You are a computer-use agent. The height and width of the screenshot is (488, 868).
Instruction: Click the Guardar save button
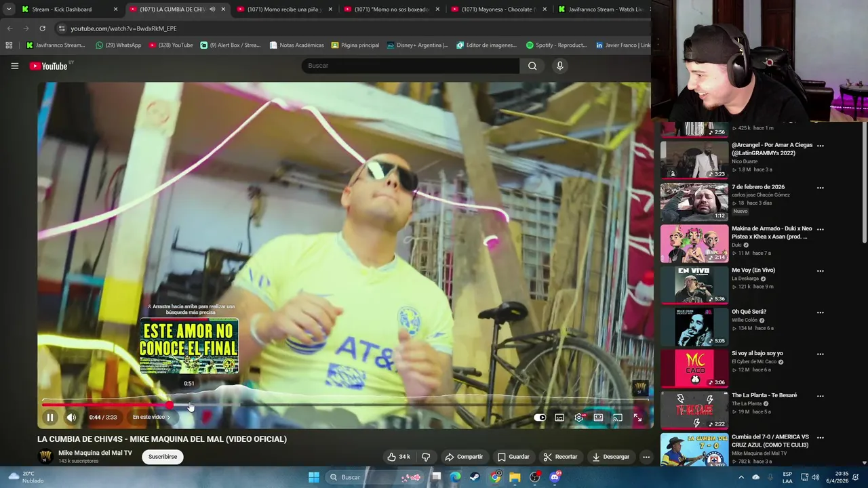click(513, 457)
